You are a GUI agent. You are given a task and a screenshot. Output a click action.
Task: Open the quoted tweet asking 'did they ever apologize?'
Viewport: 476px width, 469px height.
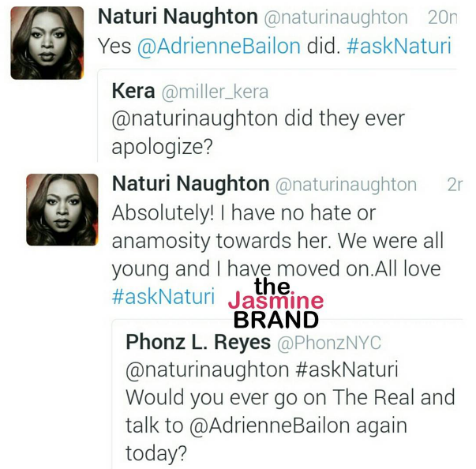[x=277, y=115]
